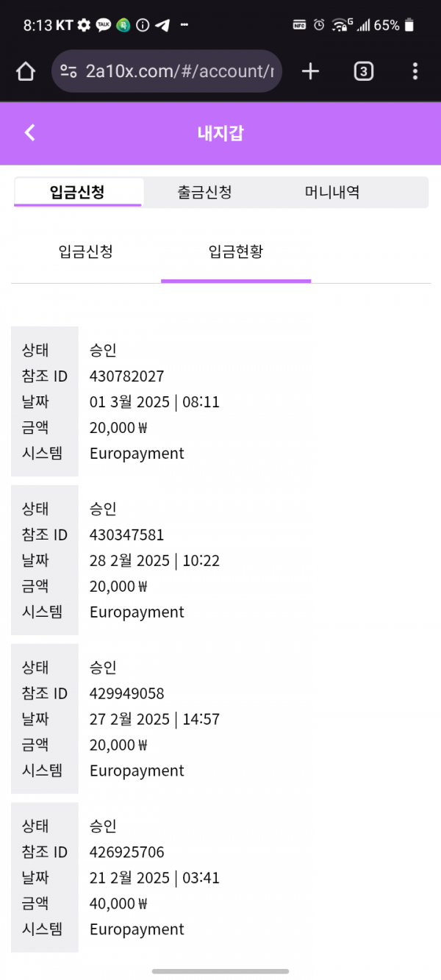Screen dimensions: 441x980
Task: Tap the KakaoTalk status bar icon
Action: tap(104, 25)
